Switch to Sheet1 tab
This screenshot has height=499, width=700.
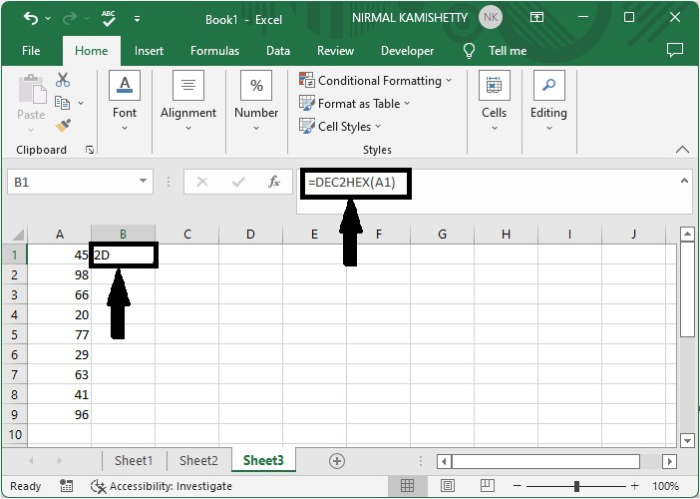point(133,461)
